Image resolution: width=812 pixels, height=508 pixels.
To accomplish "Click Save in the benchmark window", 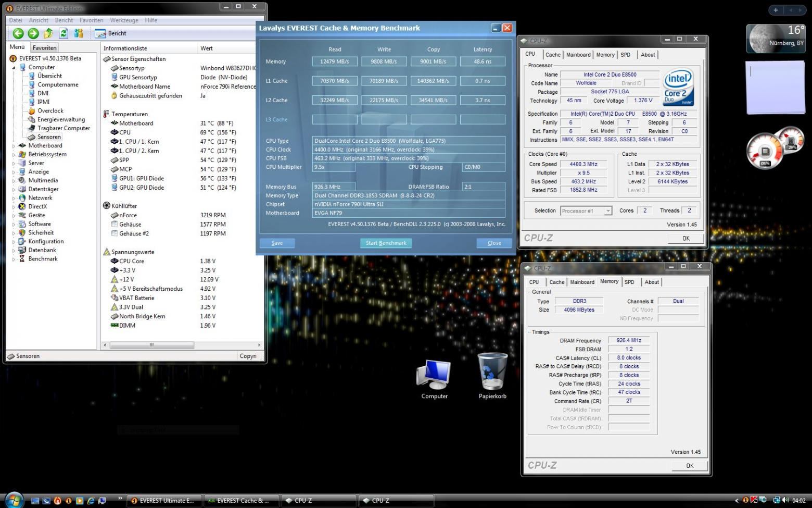I will pyautogui.click(x=277, y=243).
